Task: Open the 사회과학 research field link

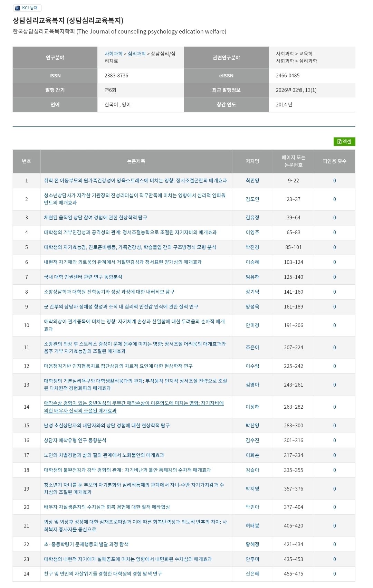Action: [113, 54]
